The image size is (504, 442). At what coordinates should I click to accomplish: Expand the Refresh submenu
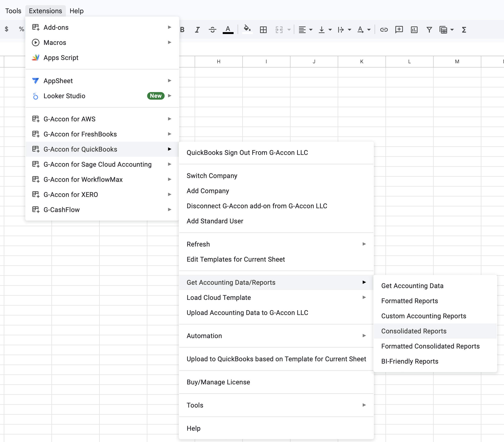[x=276, y=244]
